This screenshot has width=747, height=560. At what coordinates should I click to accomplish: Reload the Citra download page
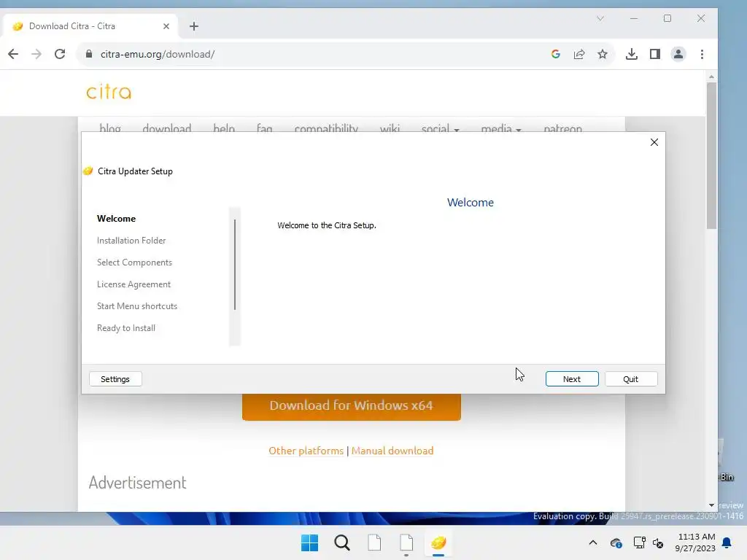coord(60,54)
